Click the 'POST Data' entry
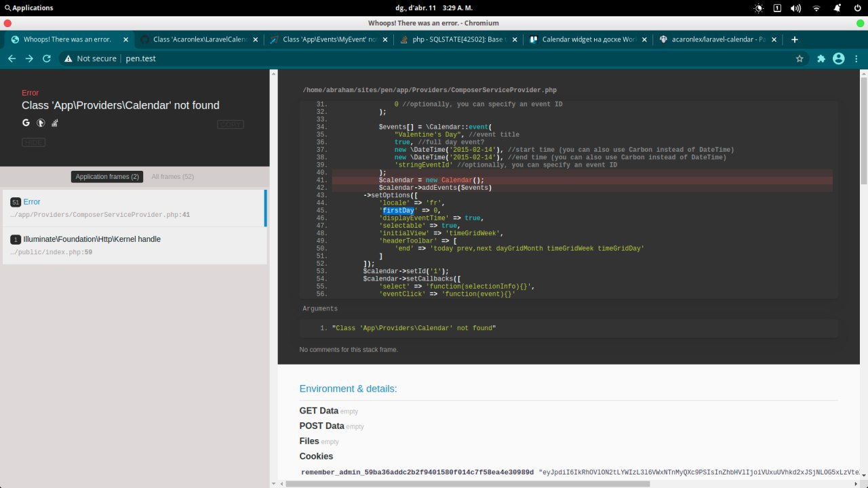Screen dimensions: 868x488 coord(322,426)
